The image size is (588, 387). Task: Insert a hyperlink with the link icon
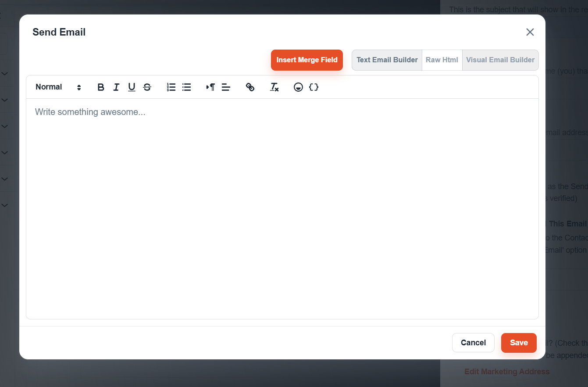[x=250, y=87]
